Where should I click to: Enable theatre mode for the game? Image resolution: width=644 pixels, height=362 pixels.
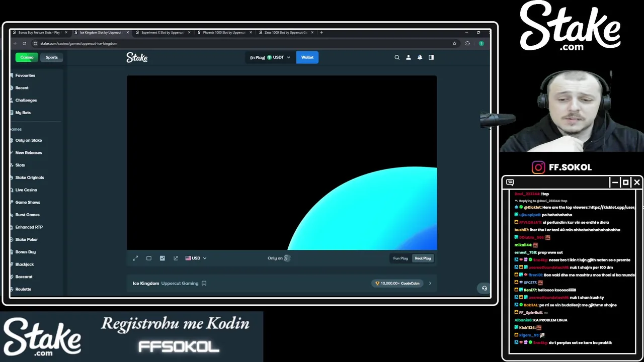pos(149,258)
